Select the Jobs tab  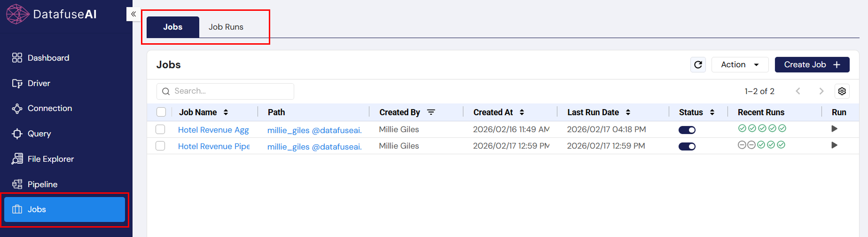(x=173, y=27)
